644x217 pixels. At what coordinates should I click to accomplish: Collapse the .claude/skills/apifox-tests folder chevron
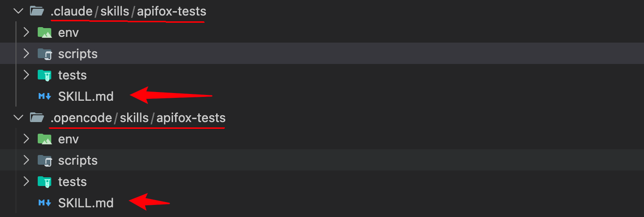pos(18,11)
